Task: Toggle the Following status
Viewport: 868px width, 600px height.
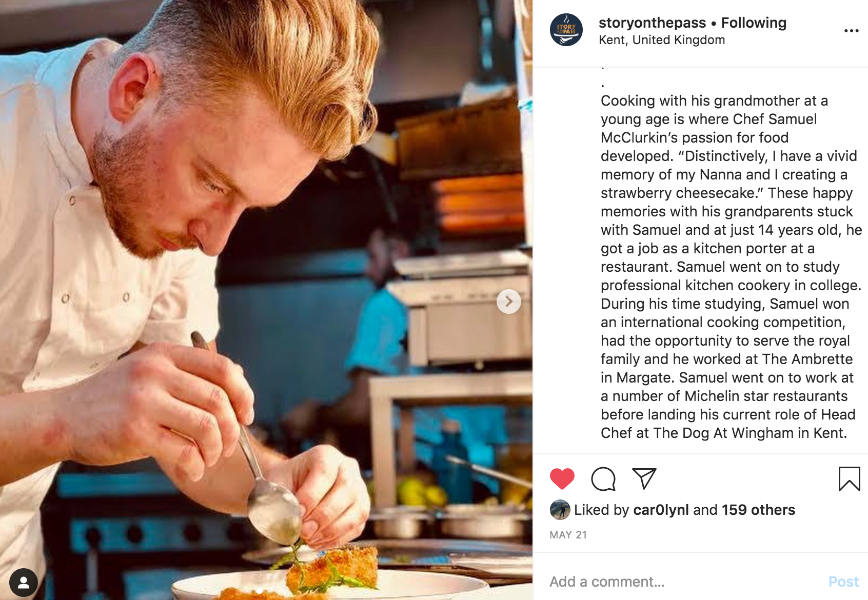Action: (754, 23)
